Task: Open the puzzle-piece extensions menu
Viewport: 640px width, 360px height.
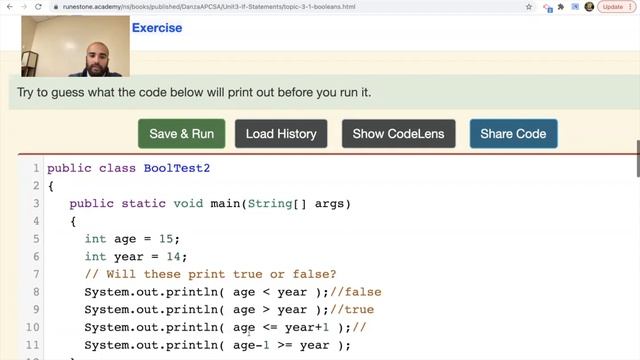Action: coord(561,7)
